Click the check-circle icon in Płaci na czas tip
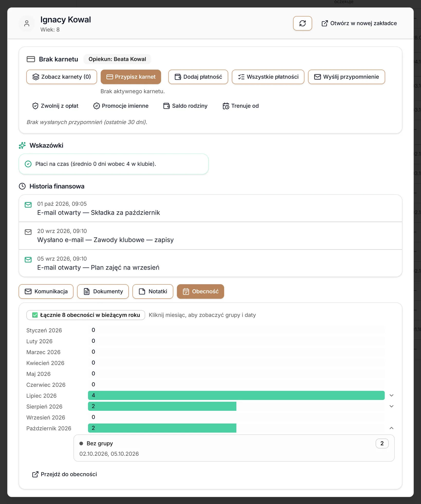421x504 pixels. [28, 164]
